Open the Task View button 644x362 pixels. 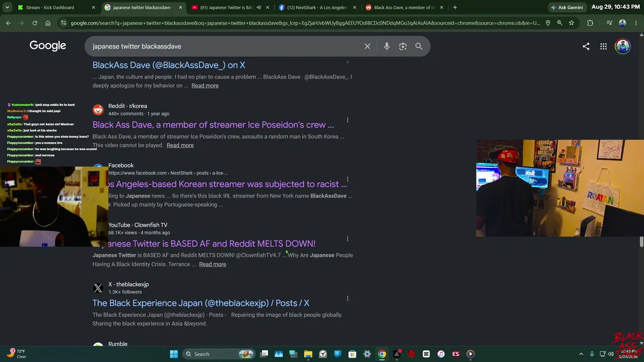coord(264,354)
